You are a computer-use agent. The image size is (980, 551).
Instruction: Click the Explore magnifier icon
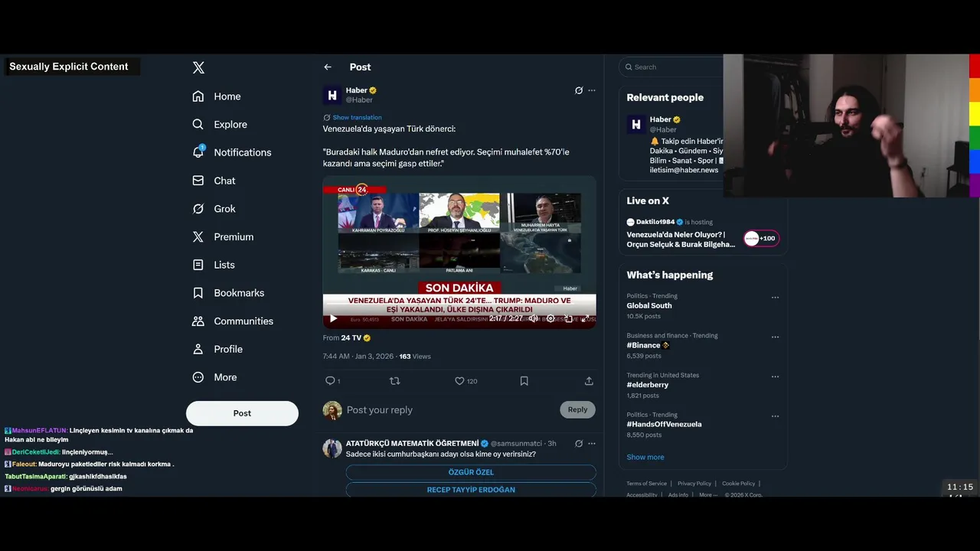click(198, 125)
